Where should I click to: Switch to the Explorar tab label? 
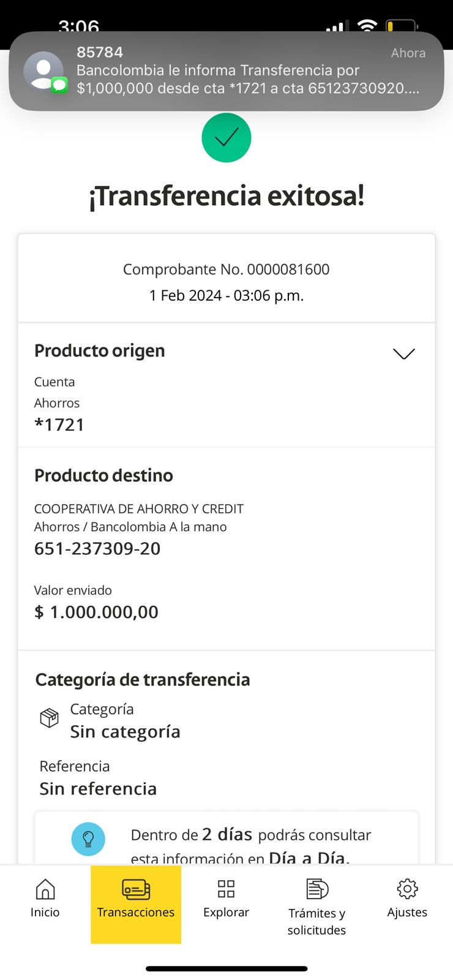[226, 912]
